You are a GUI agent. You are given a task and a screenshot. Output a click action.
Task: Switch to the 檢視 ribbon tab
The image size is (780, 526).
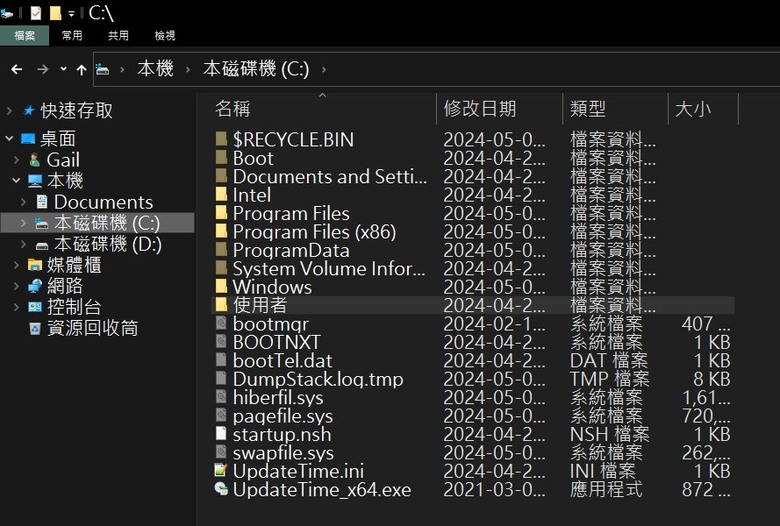(x=165, y=35)
